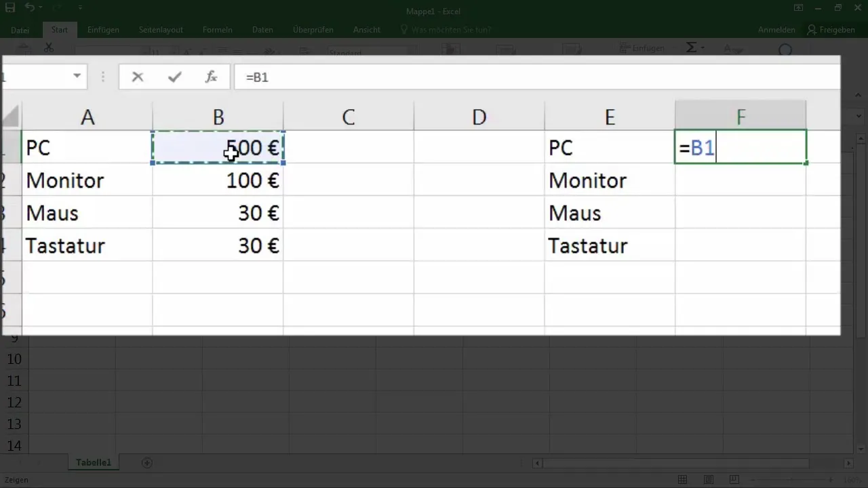Image resolution: width=868 pixels, height=488 pixels.
Task: Select the Tabelle1 sheet tab
Action: click(94, 463)
